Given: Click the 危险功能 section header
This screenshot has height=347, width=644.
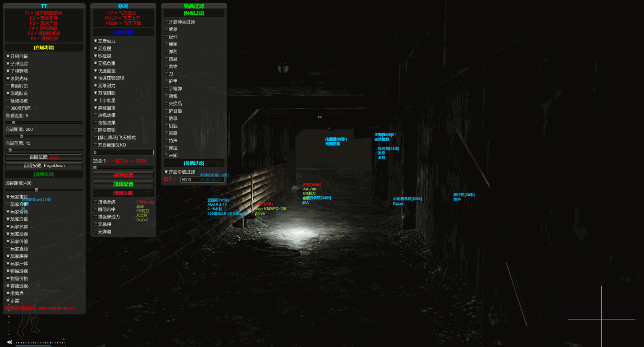Looking at the screenshot, I should 123,193.
